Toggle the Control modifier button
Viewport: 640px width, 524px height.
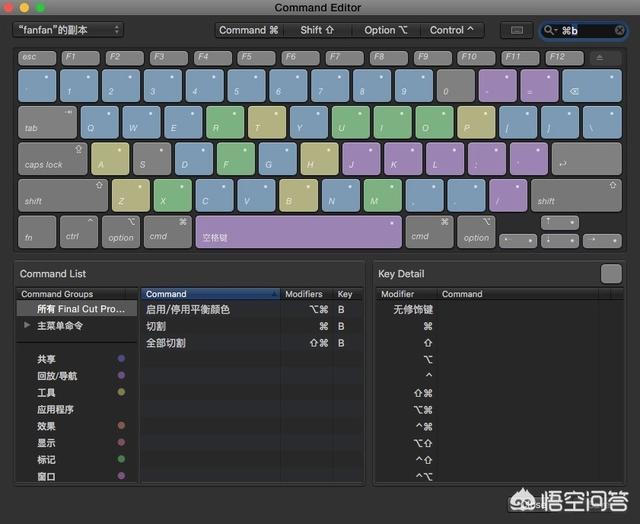[451, 30]
